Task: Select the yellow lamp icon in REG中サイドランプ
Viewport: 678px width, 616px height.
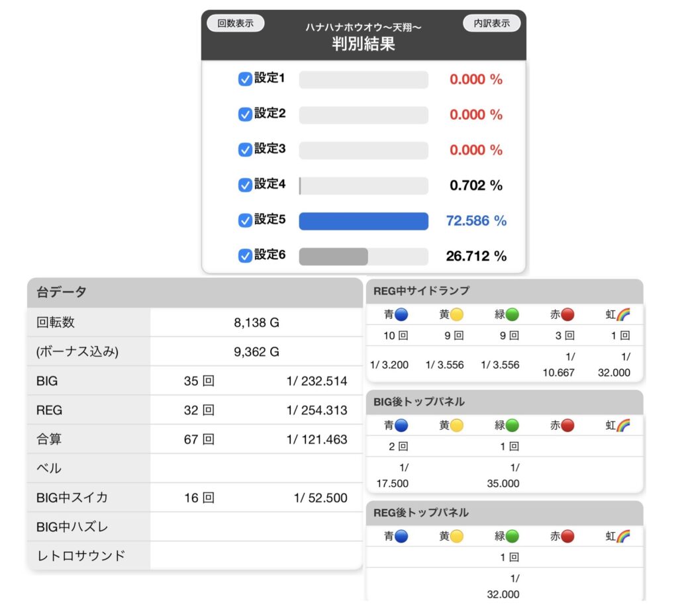Action: pyautogui.click(x=457, y=315)
